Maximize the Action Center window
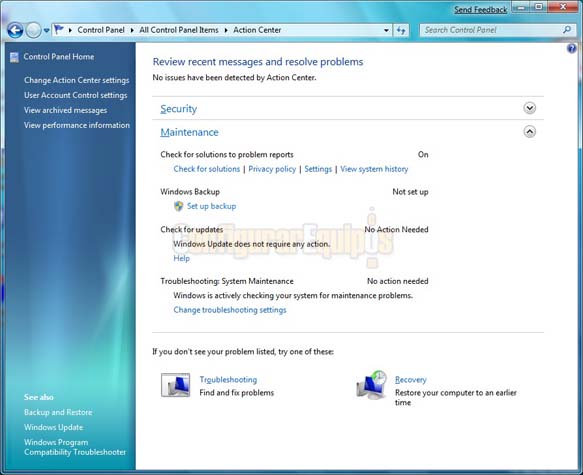Image resolution: width=583 pixels, height=475 pixels. (538, 7)
